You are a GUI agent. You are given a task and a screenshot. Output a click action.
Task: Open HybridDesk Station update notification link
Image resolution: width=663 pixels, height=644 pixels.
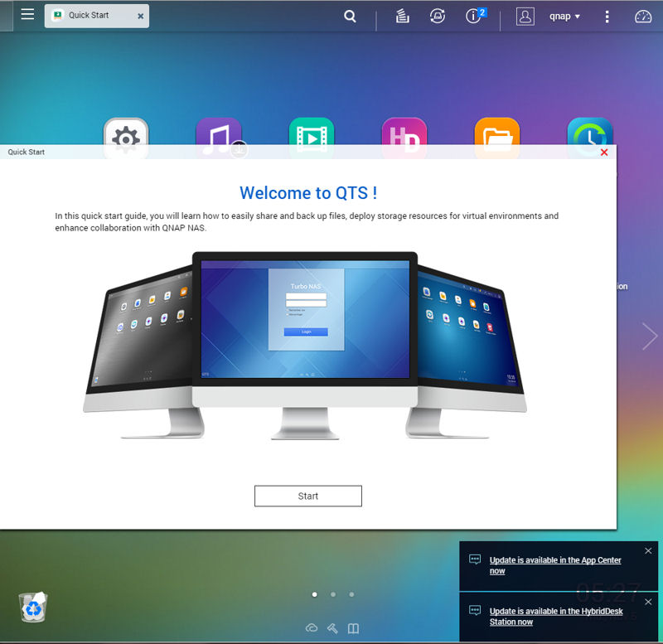click(556, 617)
